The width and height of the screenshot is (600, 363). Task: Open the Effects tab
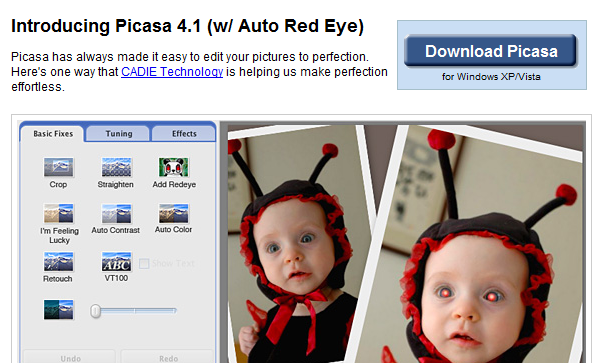tap(184, 133)
